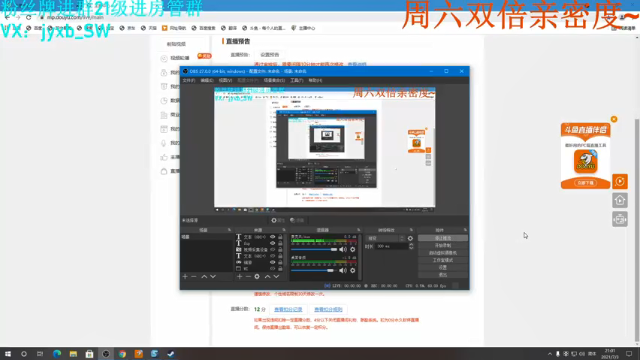The height and width of the screenshot is (360, 640).
Task: Click 开始录制 start recording button
Action: point(443,246)
